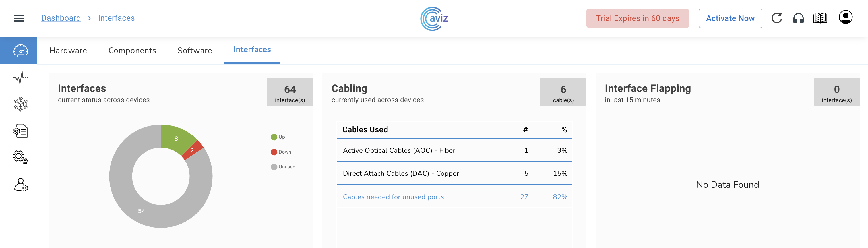This screenshot has width=868, height=248.
Task: Open the hamburger navigation menu
Action: [19, 18]
